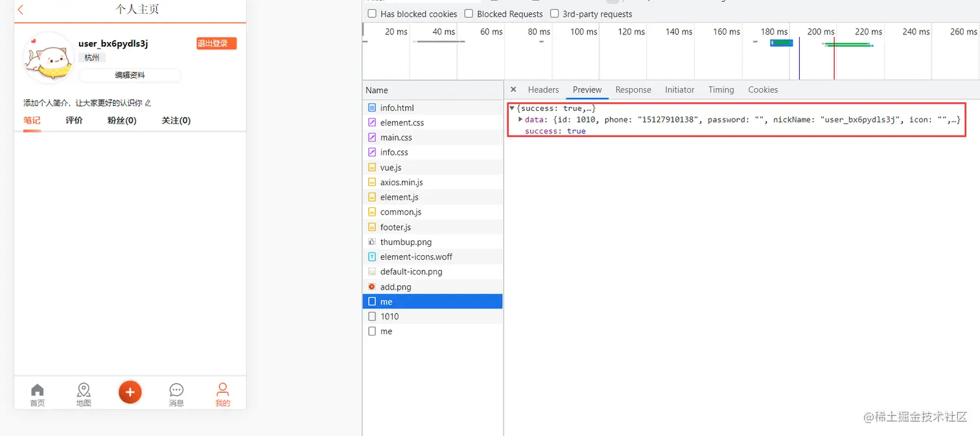Open the Initiator tab
980x436 pixels.
[x=679, y=89]
